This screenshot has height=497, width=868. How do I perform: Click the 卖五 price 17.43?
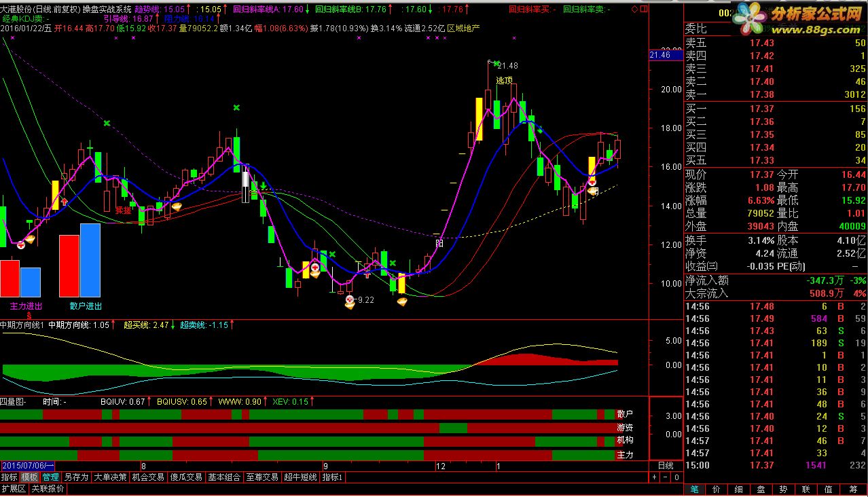point(761,43)
